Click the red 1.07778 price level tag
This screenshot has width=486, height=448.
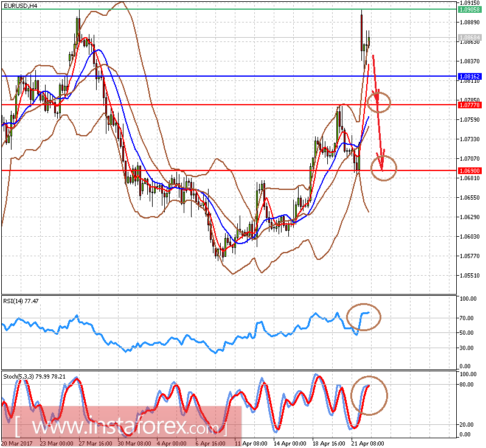coord(469,105)
